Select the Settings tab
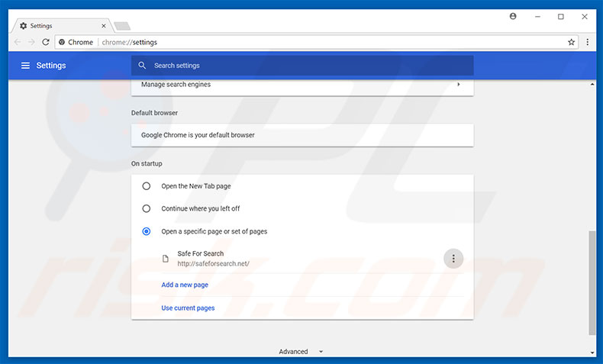603x364 pixels. coord(62,26)
